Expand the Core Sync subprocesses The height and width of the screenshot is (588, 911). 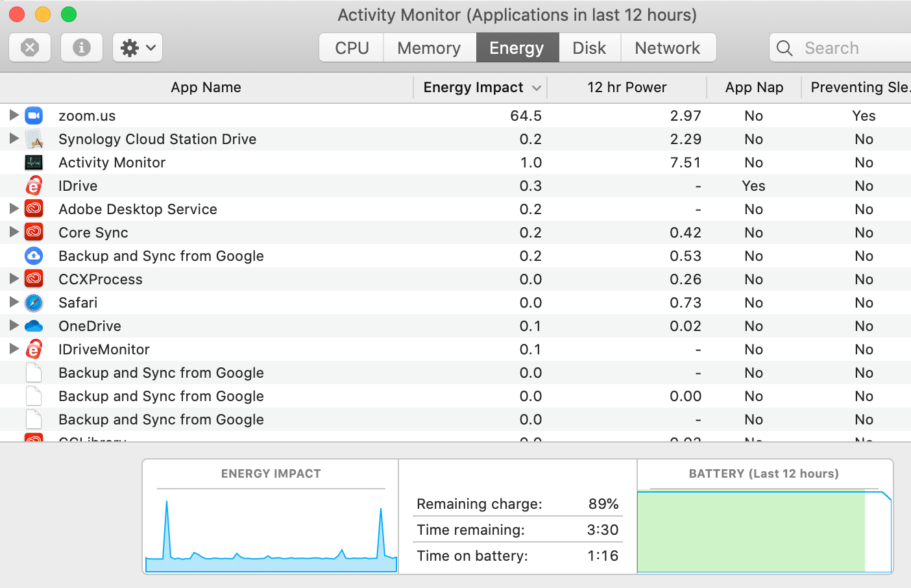click(14, 232)
